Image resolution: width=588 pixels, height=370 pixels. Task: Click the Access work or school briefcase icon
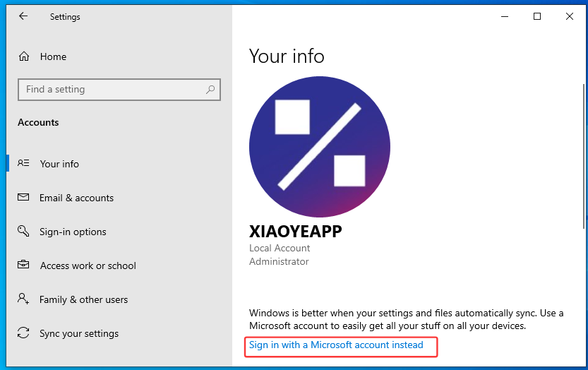click(x=23, y=265)
